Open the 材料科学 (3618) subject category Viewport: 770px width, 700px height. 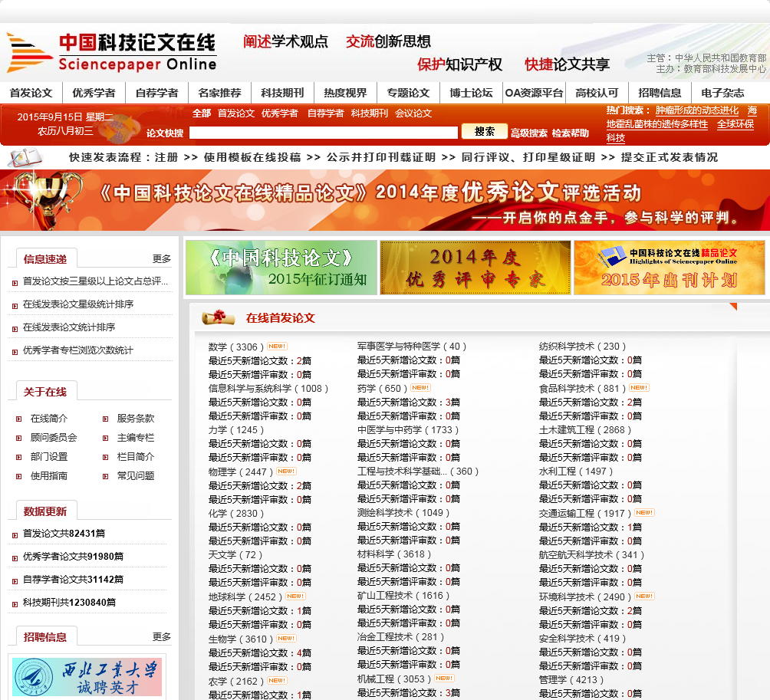pos(394,554)
